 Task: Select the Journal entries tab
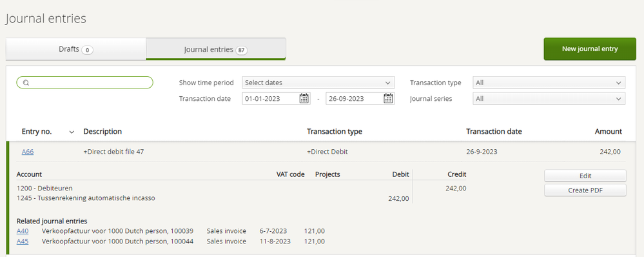pos(215,49)
